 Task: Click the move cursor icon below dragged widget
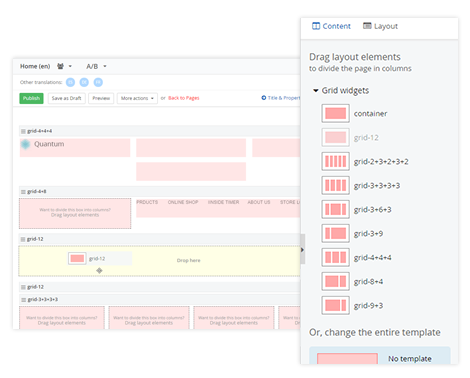pos(99,271)
